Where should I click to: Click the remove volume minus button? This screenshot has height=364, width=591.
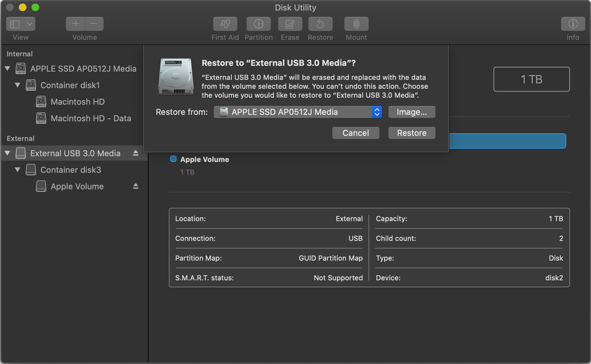click(x=94, y=24)
